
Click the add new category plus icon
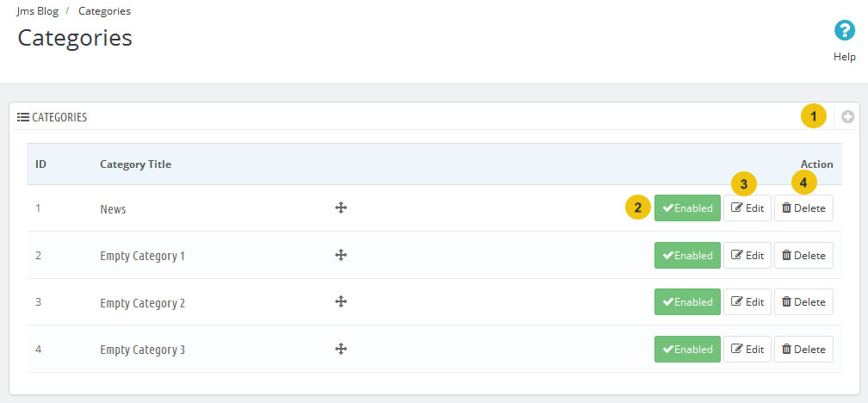[x=847, y=117]
